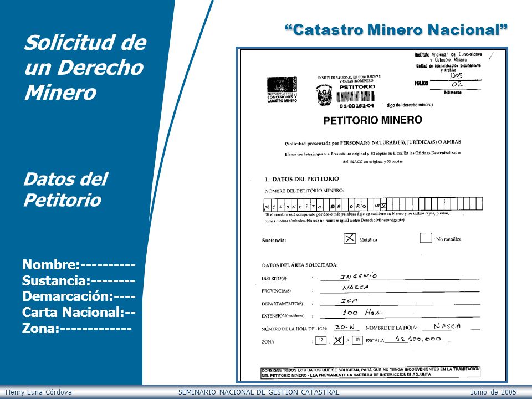Click the Folios number field reading 02
The width and height of the screenshot is (532, 399).
tap(456, 84)
